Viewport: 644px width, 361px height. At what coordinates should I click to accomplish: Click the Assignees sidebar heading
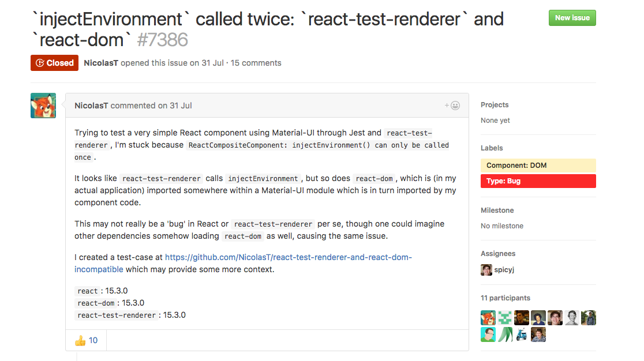point(498,254)
